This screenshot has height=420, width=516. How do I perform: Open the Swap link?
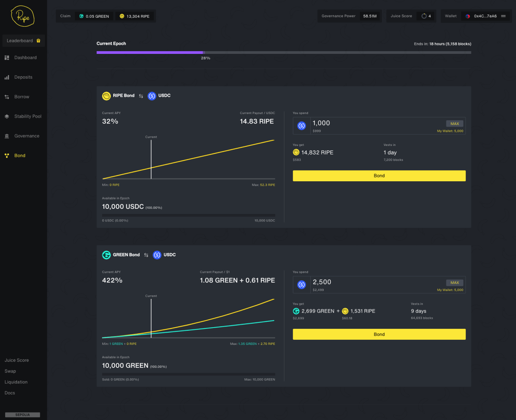click(10, 371)
